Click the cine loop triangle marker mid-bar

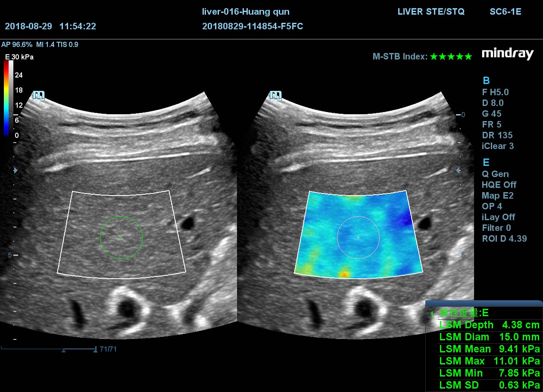tap(64, 351)
